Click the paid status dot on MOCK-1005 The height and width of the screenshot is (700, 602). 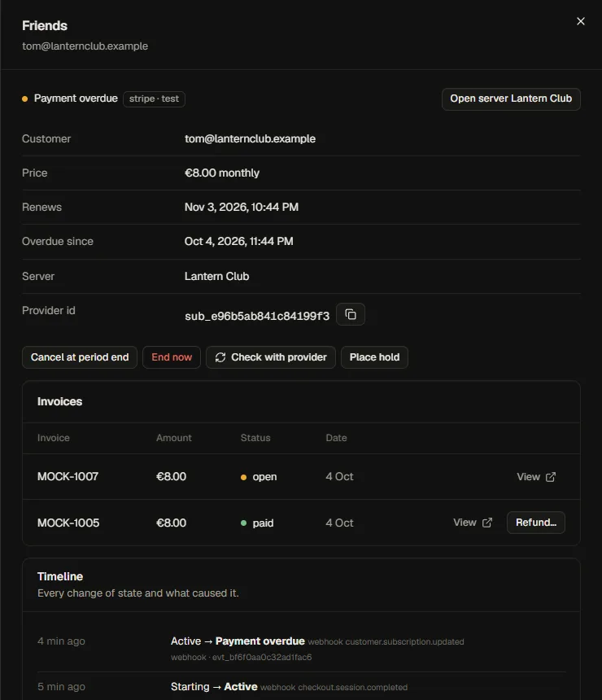244,523
